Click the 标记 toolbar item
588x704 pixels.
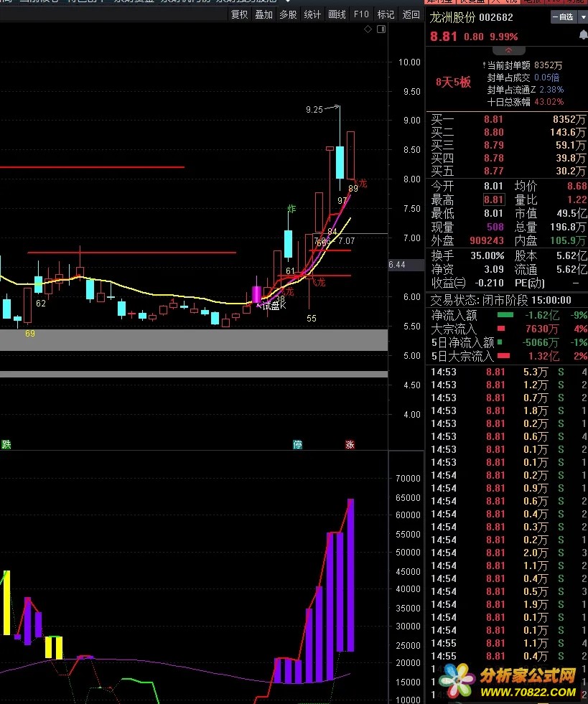386,14
